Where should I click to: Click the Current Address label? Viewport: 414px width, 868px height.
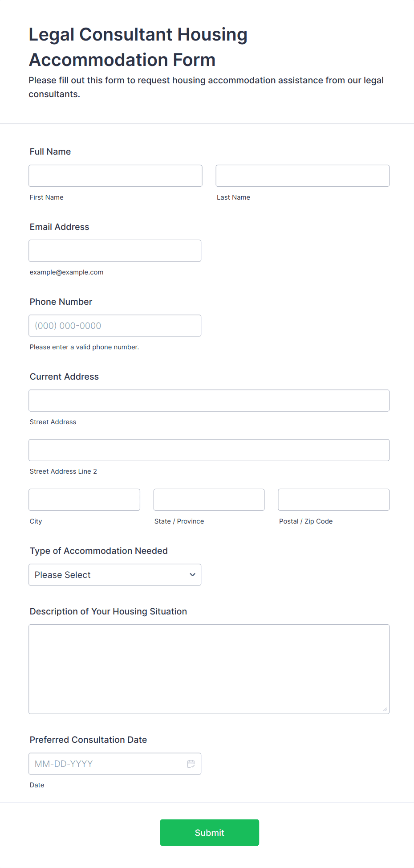(x=64, y=377)
